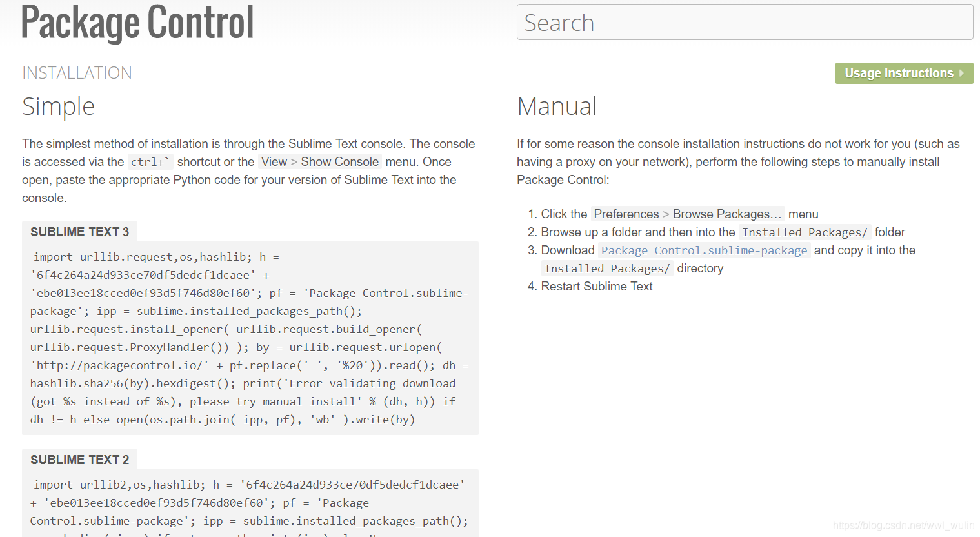
Task: Download the Package Control.sublime-package link
Action: tap(704, 250)
